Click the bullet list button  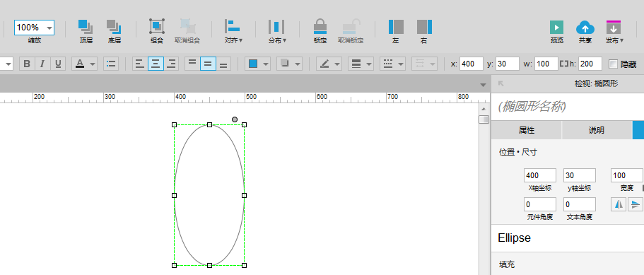111,64
